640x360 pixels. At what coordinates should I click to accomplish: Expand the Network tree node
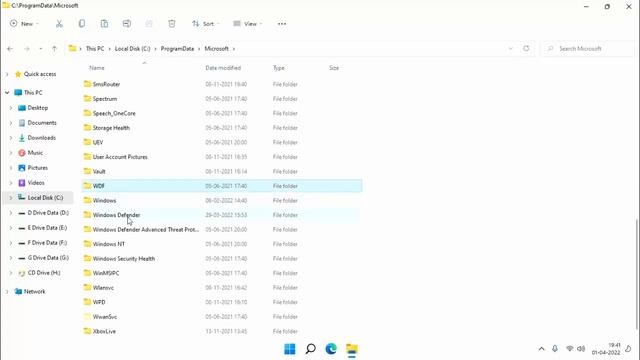pyautogui.click(x=7, y=291)
